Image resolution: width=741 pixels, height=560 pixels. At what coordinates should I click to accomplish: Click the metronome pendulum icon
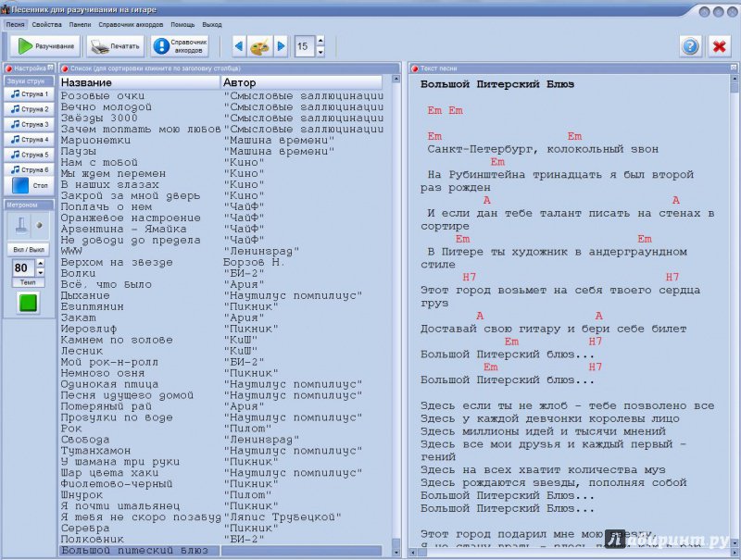point(20,225)
